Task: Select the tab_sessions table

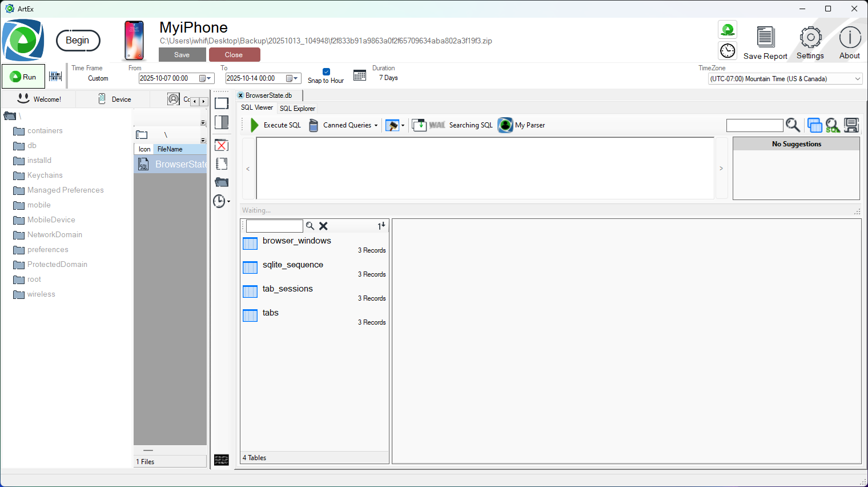Action: 288,289
